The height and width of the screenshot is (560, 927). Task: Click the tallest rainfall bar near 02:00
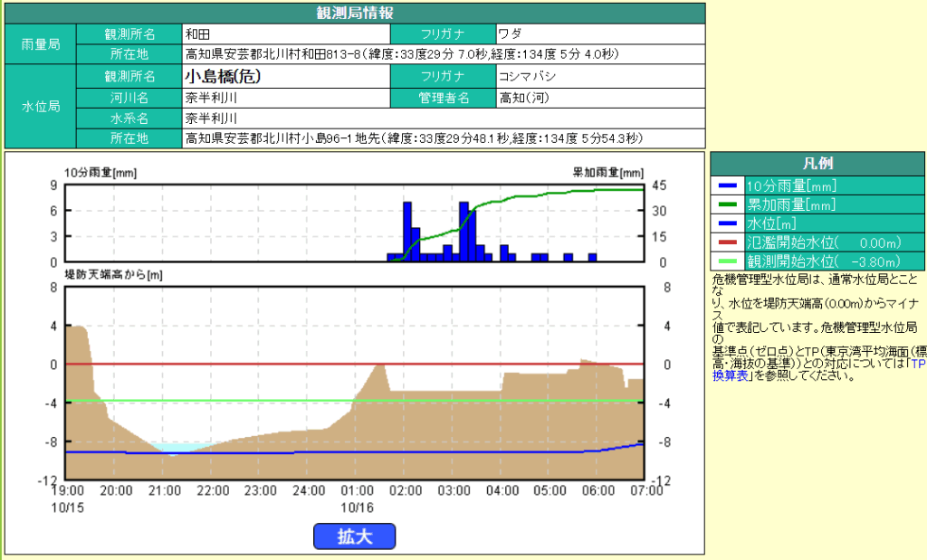[407, 231]
